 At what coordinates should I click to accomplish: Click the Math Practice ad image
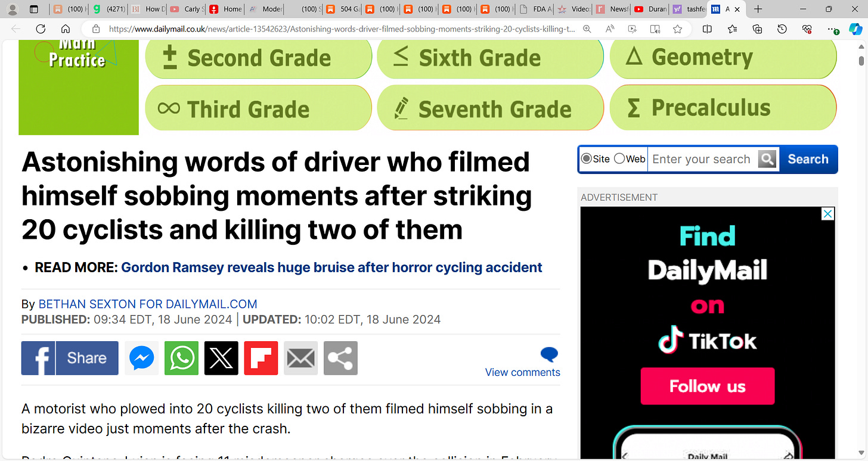(79, 88)
